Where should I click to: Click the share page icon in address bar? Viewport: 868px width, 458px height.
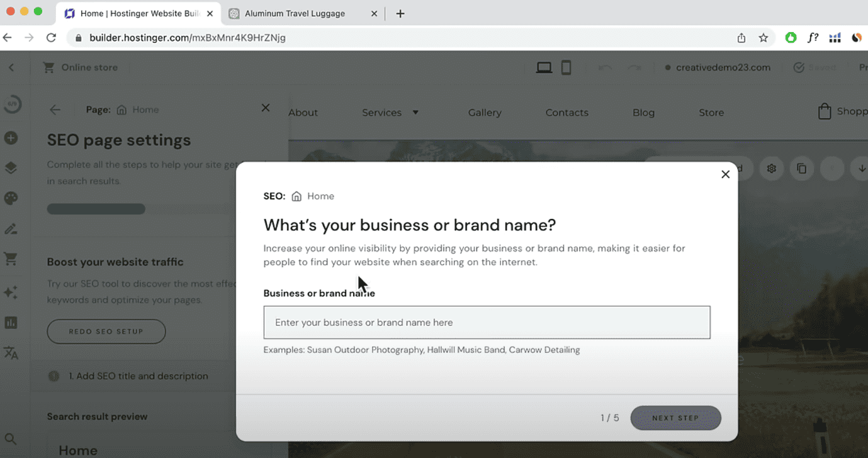click(741, 38)
